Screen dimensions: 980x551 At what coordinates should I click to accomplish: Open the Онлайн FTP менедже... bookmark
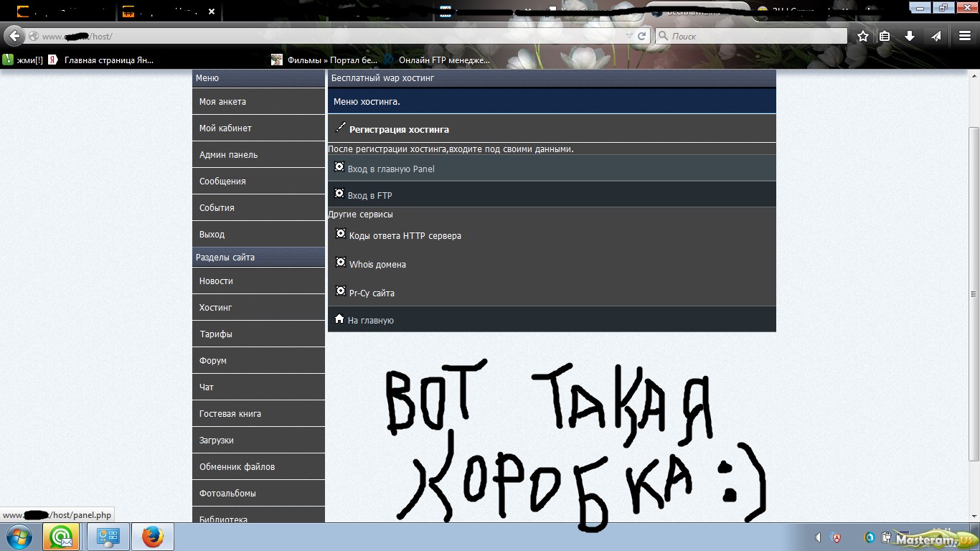[437, 60]
